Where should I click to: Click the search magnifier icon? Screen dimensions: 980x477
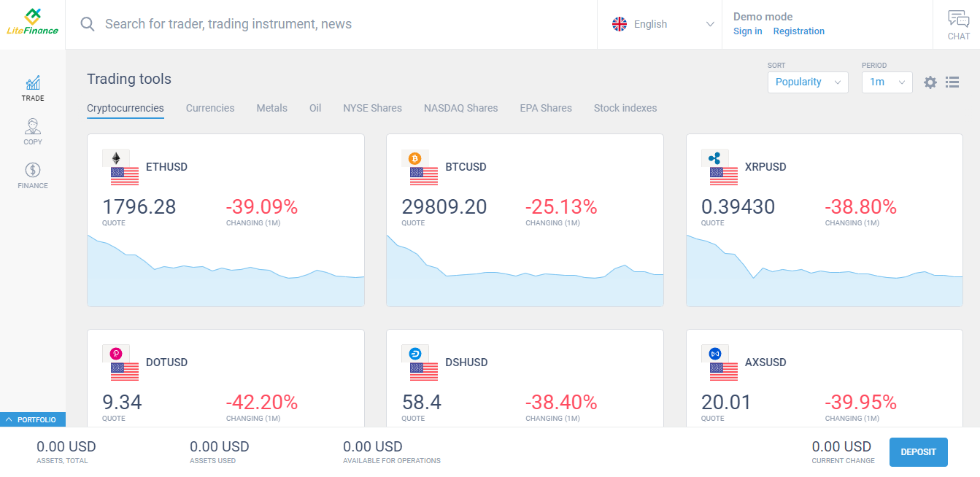coord(88,24)
